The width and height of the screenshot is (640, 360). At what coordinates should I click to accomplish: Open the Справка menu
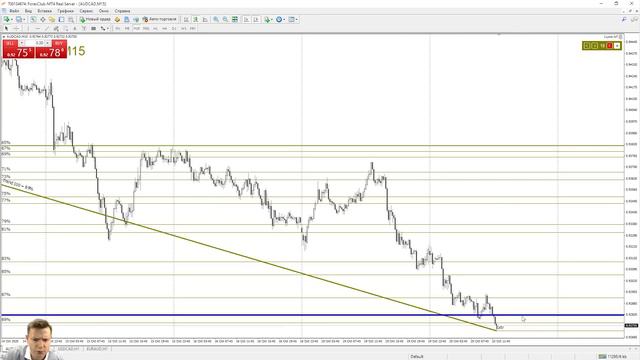click(x=122, y=11)
